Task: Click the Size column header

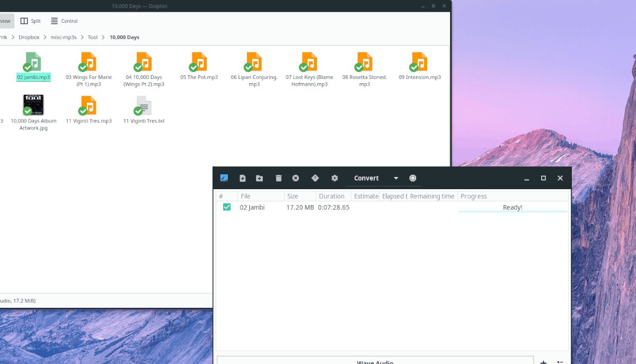Action: click(293, 196)
